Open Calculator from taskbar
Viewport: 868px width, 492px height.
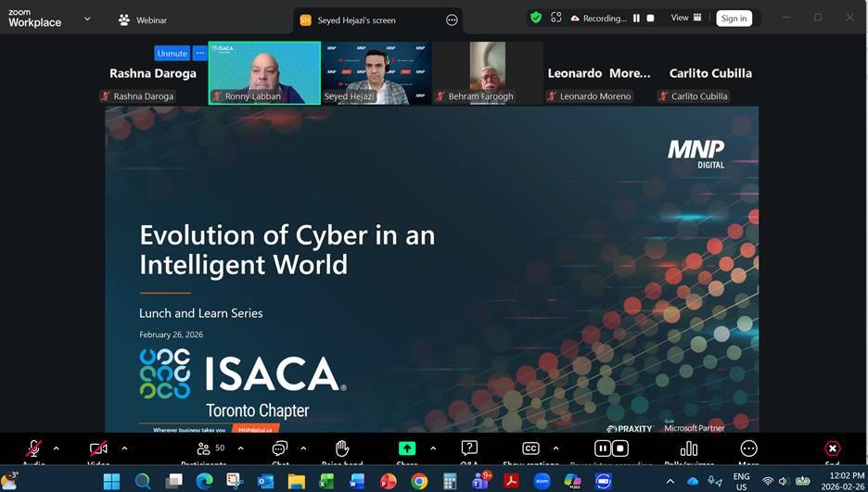[450, 481]
